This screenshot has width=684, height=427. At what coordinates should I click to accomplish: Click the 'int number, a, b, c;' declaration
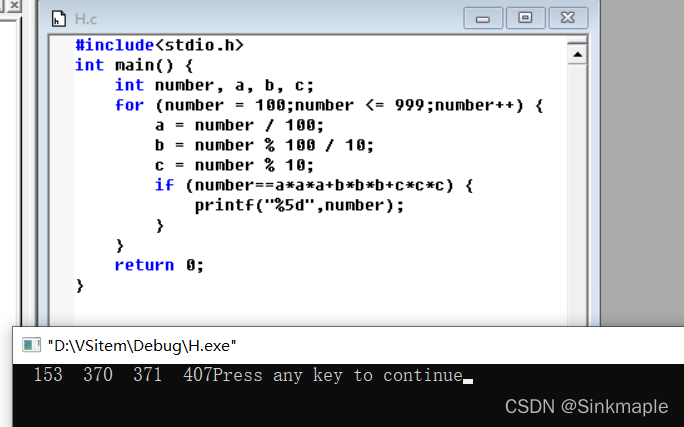(214, 85)
